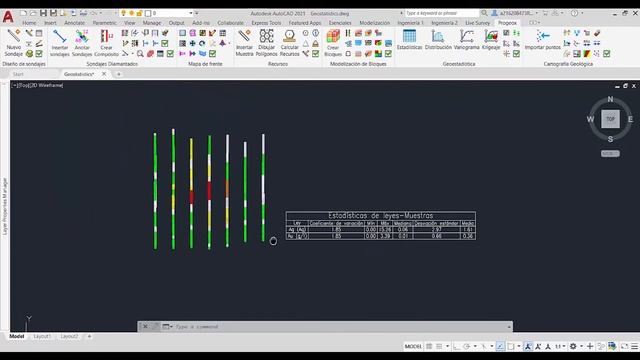Click the WCS label below the ViewCube
The width and height of the screenshot is (640, 360).
[x=610, y=153]
